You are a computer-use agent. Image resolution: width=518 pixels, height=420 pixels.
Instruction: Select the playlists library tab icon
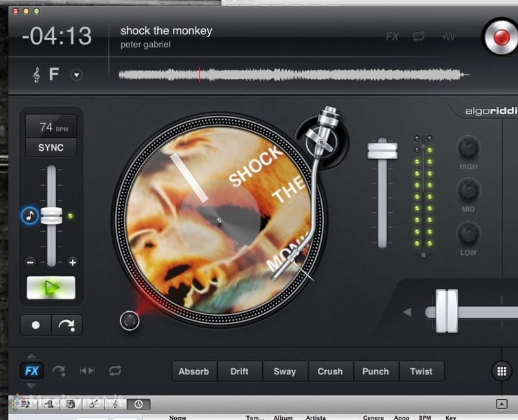click(25, 404)
